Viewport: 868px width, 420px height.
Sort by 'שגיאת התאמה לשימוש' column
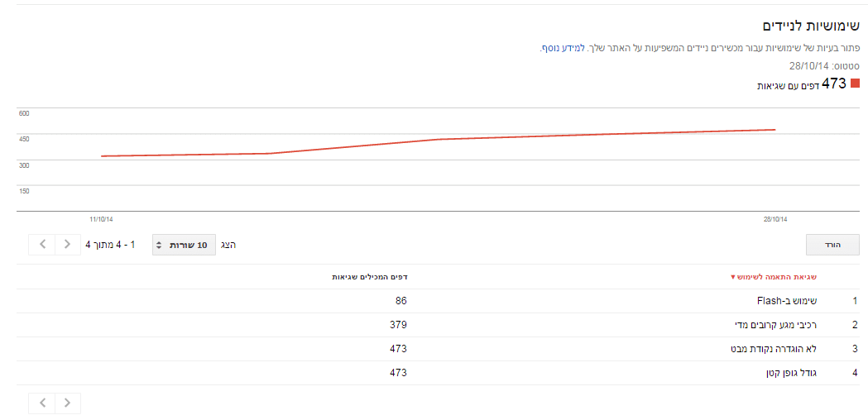pos(774,277)
